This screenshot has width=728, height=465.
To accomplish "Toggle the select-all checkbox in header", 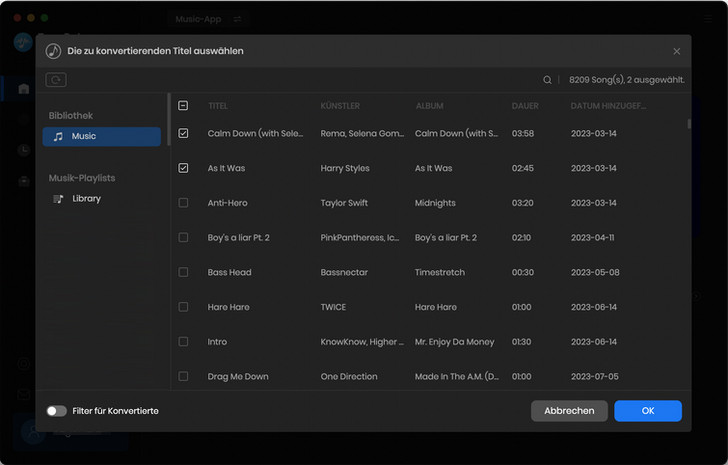I will click(x=183, y=106).
